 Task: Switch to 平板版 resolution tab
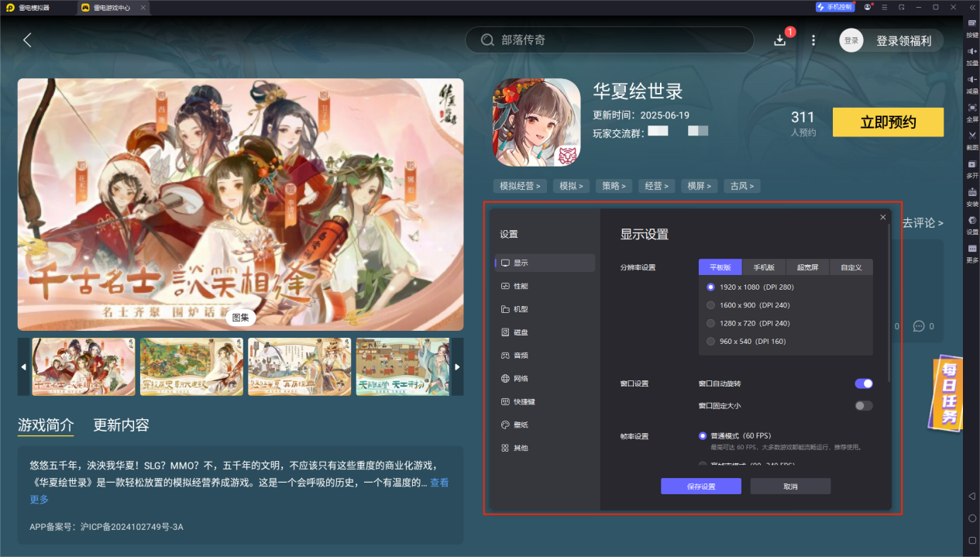click(x=720, y=267)
